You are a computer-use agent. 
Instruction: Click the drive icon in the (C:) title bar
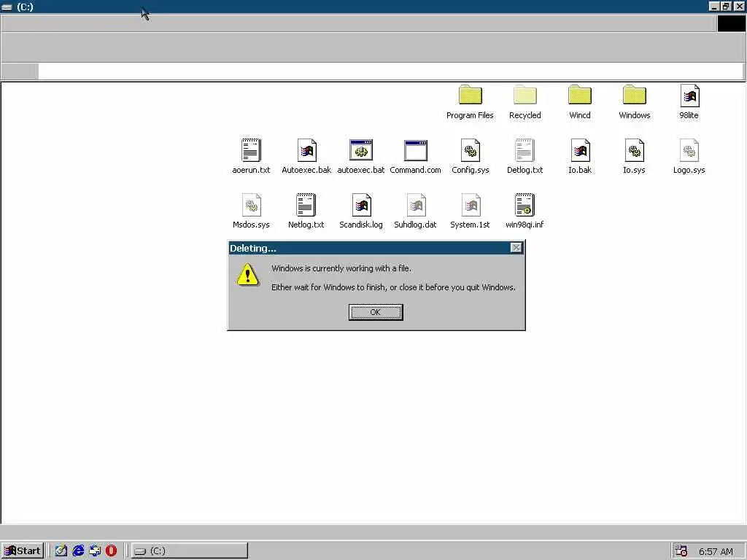pos(7,7)
